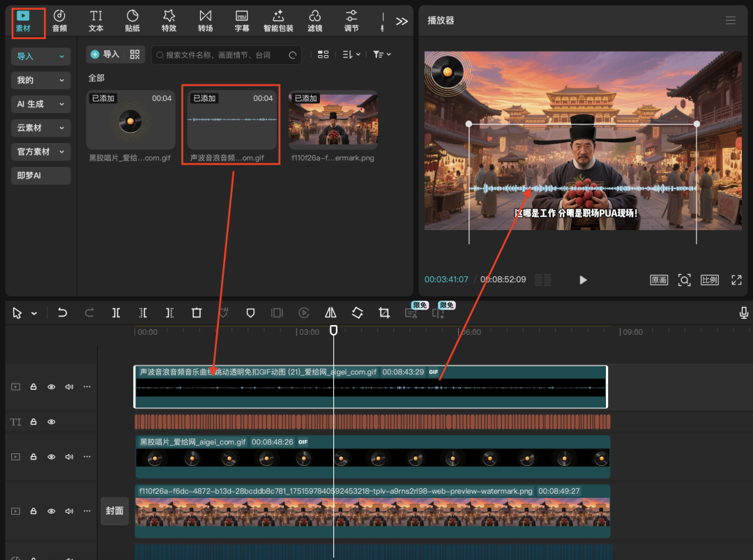Viewport: 753px width, 560px height.
Task: Open the 贴纸 stickers panel
Action: (x=132, y=21)
